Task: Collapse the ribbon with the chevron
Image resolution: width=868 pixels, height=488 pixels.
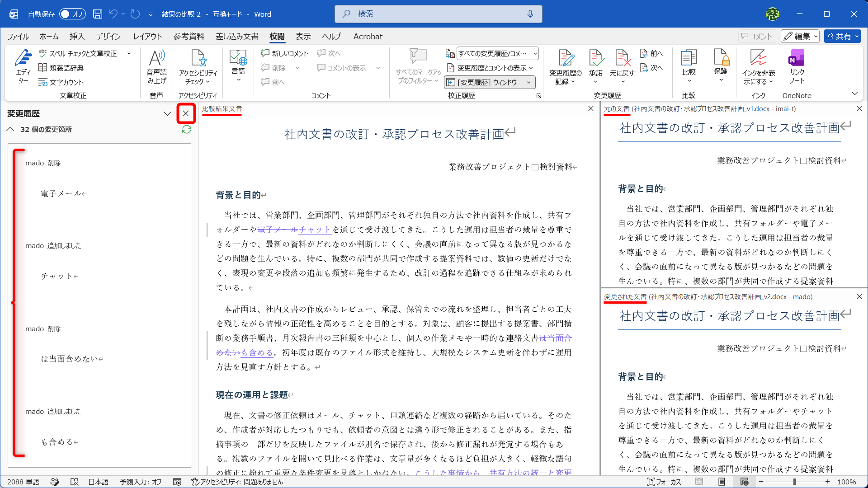Action: tap(854, 94)
